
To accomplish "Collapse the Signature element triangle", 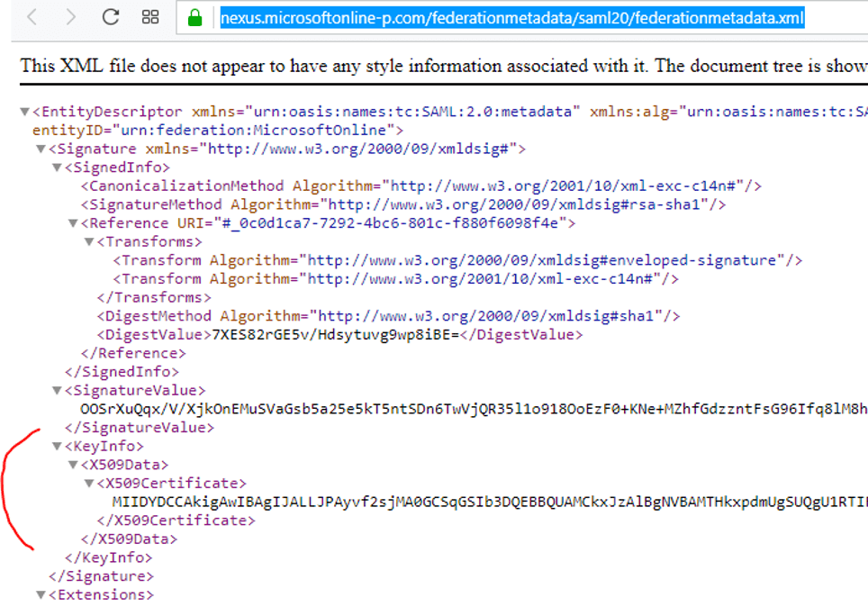I will point(41,149).
